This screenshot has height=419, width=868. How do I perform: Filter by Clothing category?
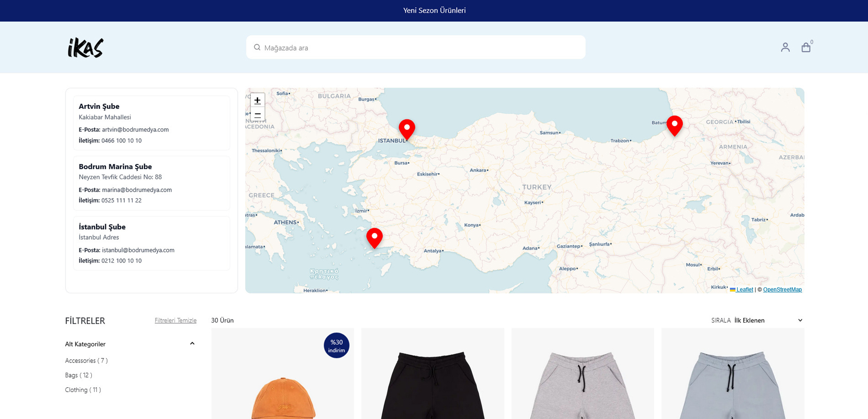[83, 390]
